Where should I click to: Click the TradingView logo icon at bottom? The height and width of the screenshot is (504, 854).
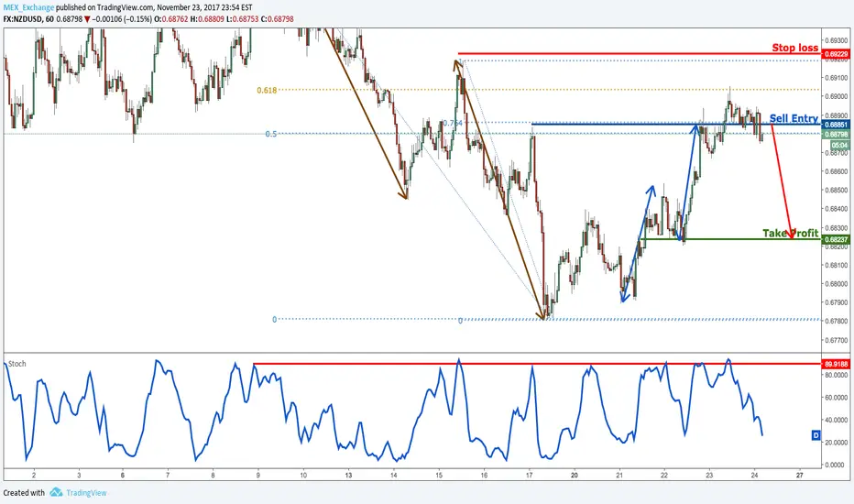tap(56, 493)
